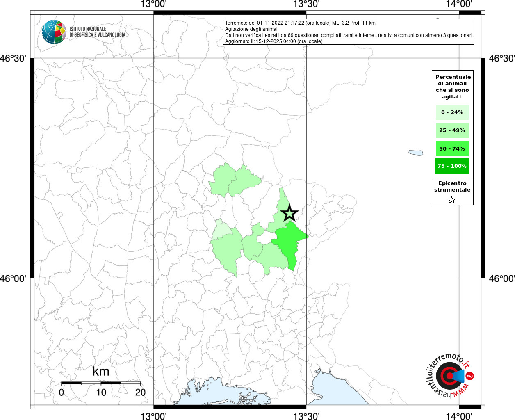Click the top 13°00' longitude label
Viewport: 515px width, 420px height.
(153, 4)
